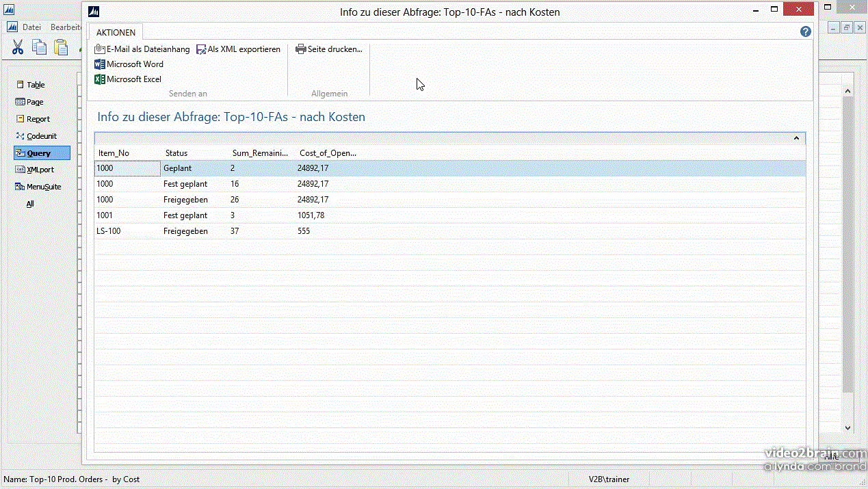Click the dialog's application icon in title bar
This screenshot has height=489, width=868.
[94, 11]
